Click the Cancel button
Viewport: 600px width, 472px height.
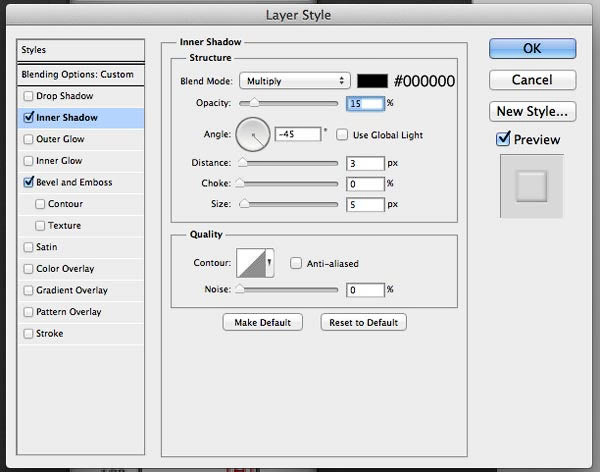coord(532,80)
